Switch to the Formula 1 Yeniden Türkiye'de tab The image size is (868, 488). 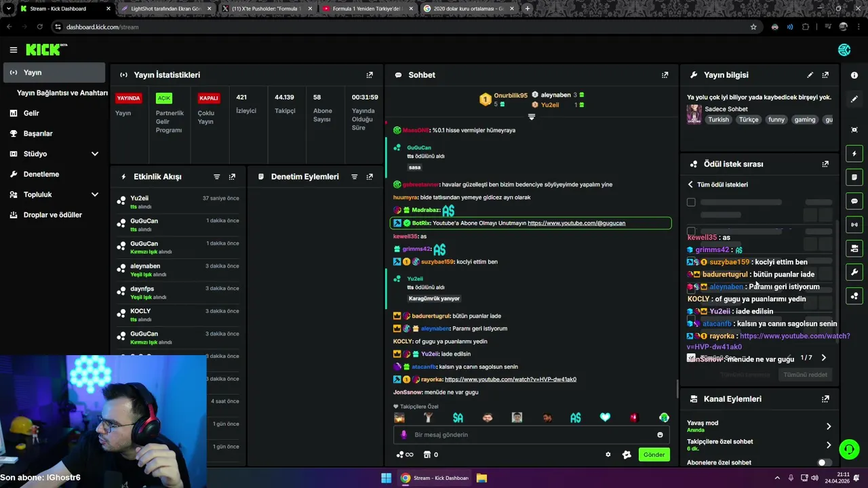point(366,8)
